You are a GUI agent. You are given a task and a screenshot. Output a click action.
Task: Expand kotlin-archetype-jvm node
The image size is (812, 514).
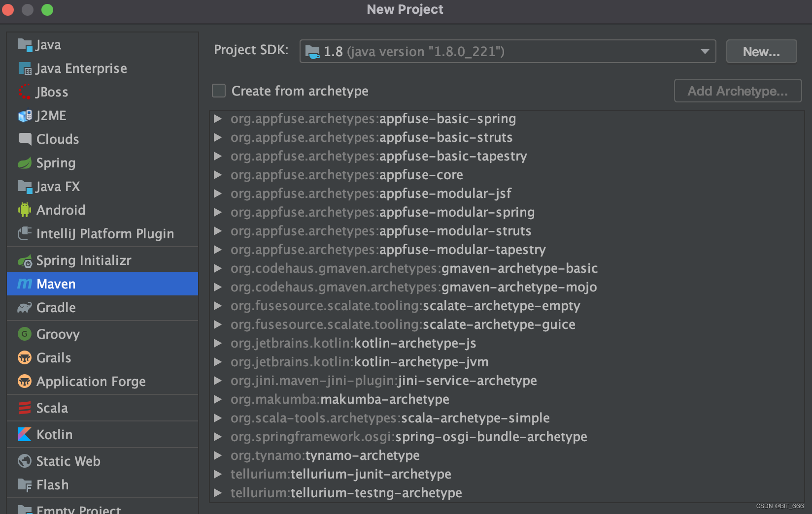point(217,362)
